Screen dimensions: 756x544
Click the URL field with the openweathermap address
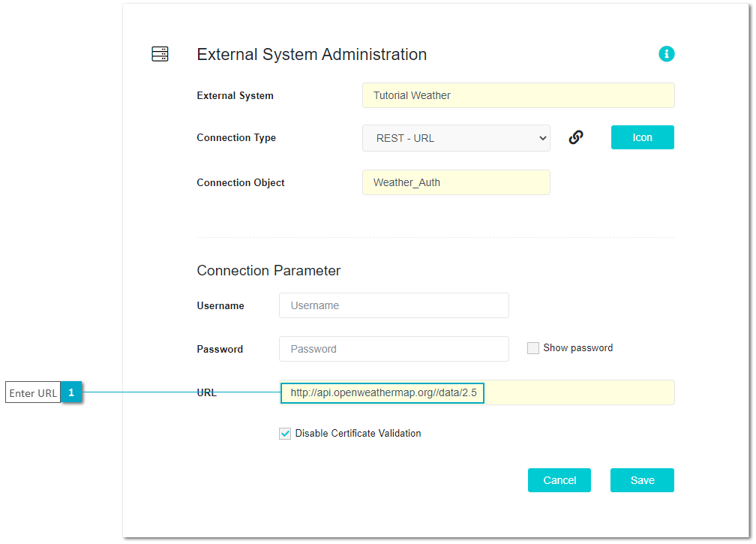(x=477, y=392)
